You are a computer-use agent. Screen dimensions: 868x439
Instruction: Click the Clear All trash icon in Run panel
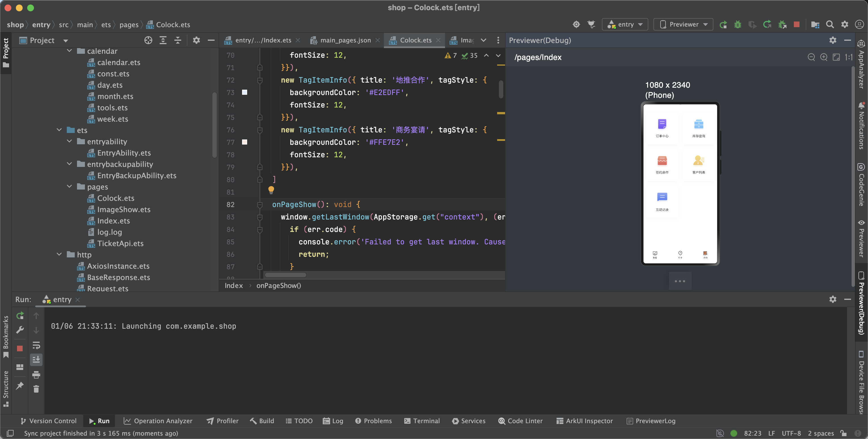click(x=36, y=389)
